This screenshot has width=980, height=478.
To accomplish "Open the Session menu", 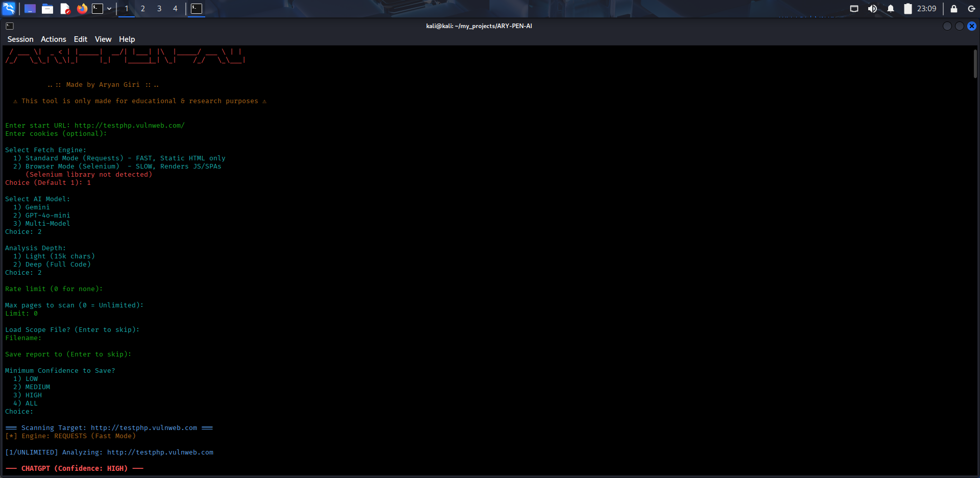I will 20,39.
